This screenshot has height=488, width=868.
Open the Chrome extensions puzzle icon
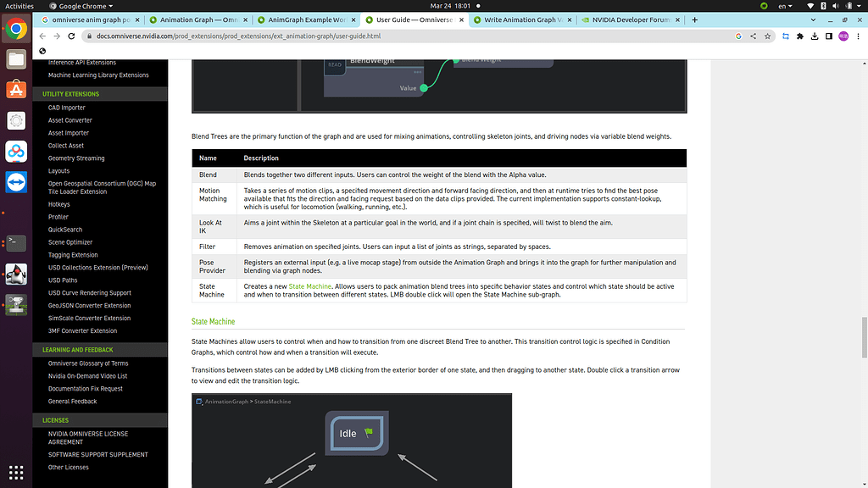pos(800,36)
